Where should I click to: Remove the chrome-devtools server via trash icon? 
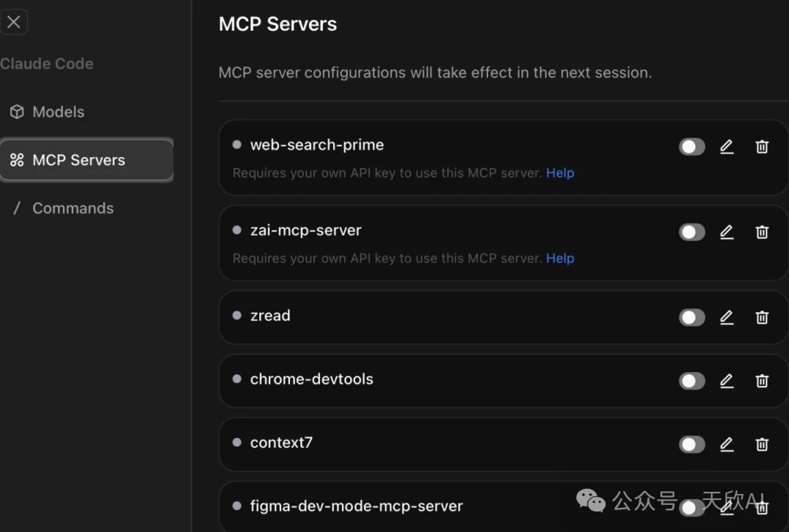coord(762,381)
